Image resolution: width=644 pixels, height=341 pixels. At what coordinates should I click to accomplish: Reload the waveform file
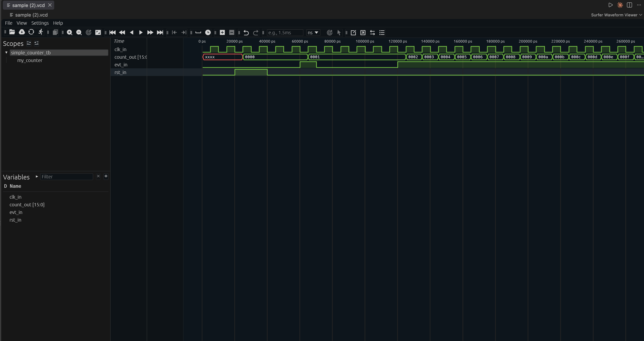[31, 32]
